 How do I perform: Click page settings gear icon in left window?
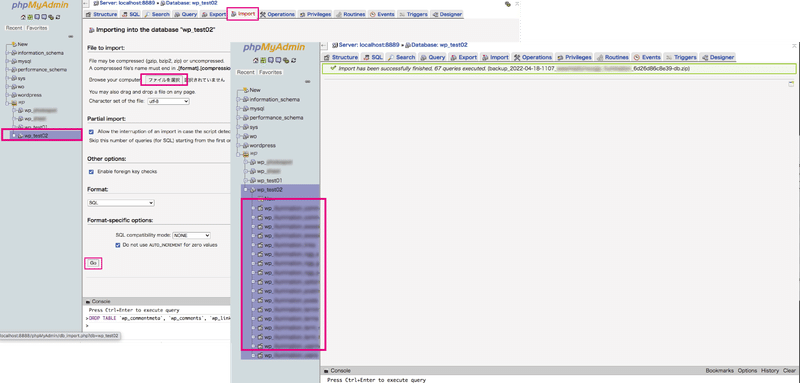[x=508, y=4]
